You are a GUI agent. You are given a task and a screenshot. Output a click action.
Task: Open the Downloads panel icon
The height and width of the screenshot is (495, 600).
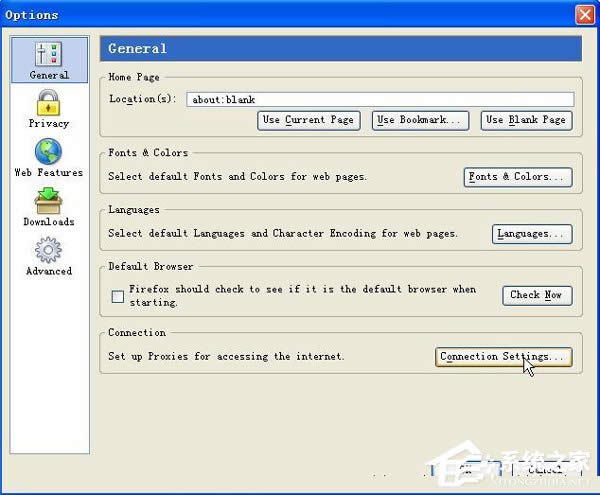pos(48,204)
